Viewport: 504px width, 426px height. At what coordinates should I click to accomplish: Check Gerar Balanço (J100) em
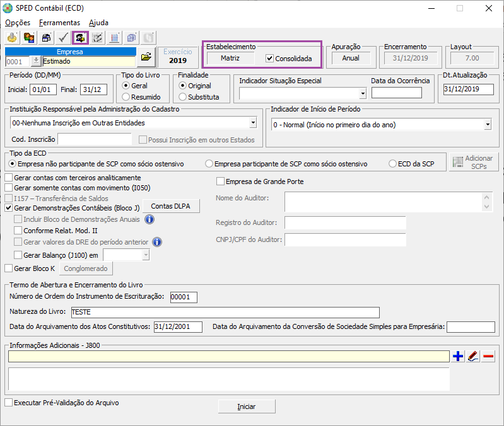18,255
